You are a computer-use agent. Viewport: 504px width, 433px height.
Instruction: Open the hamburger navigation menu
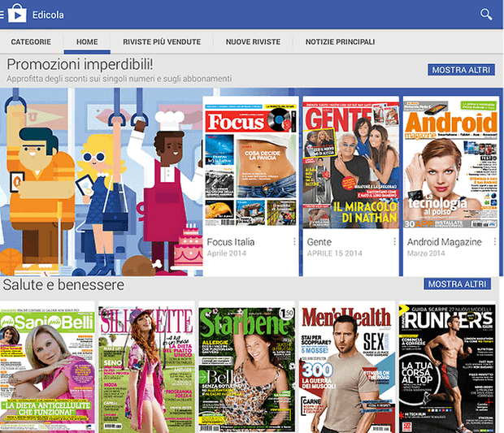(2, 15)
